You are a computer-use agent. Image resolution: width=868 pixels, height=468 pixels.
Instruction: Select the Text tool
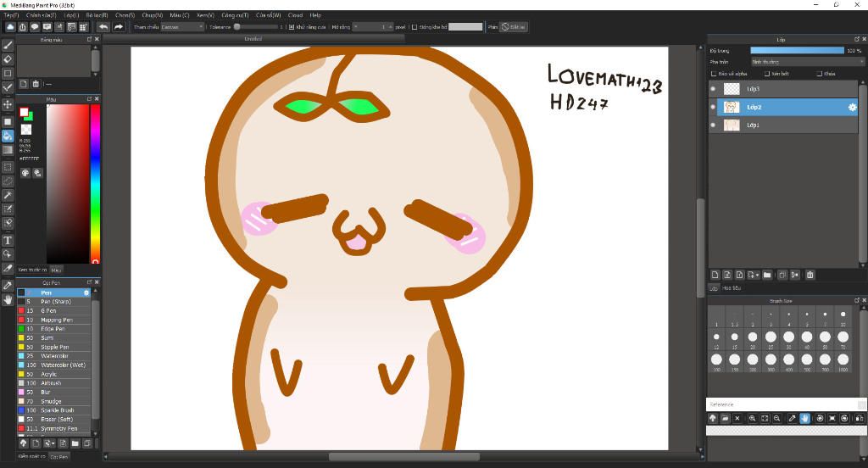click(8, 241)
